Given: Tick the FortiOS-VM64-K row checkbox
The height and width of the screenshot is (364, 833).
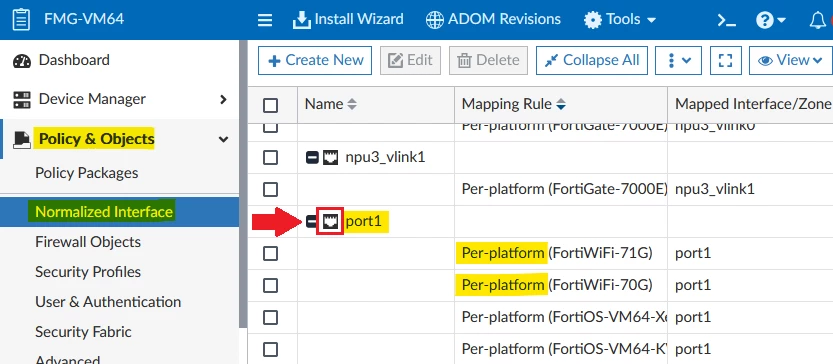Looking at the screenshot, I should (270, 349).
